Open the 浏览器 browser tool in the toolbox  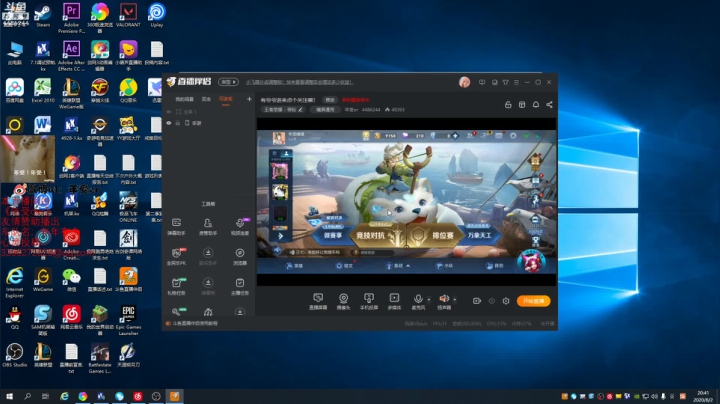click(x=240, y=257)
